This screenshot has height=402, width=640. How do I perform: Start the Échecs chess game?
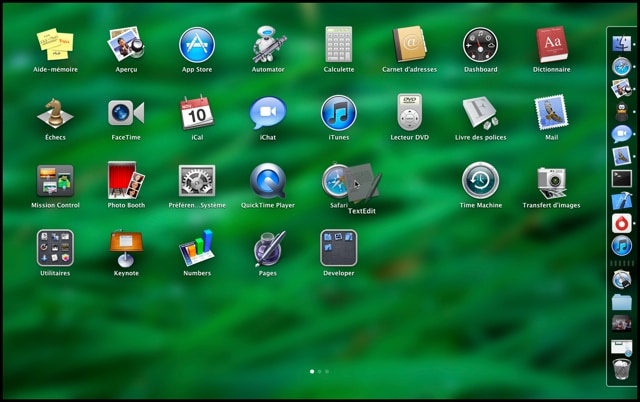tap(55, 113)
